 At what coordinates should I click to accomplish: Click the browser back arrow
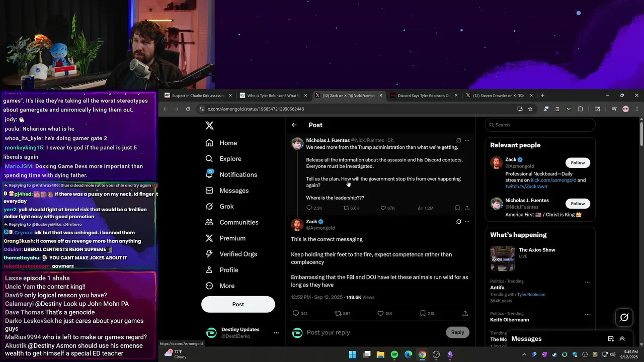[x=166, y=109]
